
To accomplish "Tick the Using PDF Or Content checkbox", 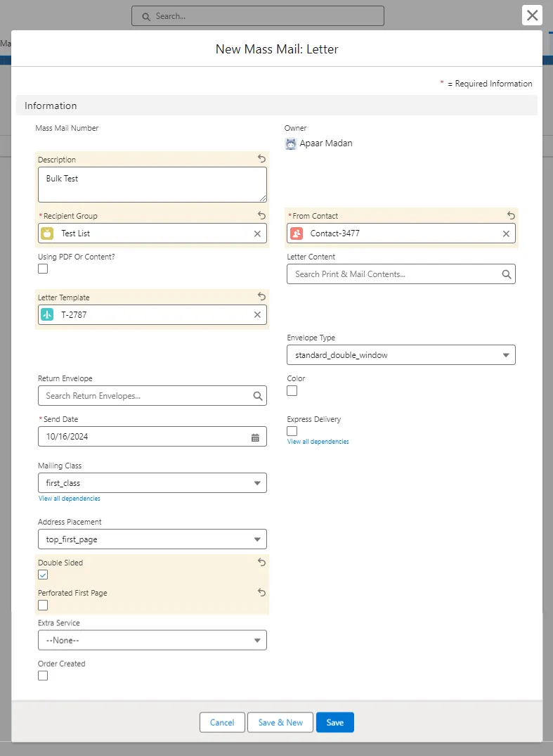I will (43, 269).
